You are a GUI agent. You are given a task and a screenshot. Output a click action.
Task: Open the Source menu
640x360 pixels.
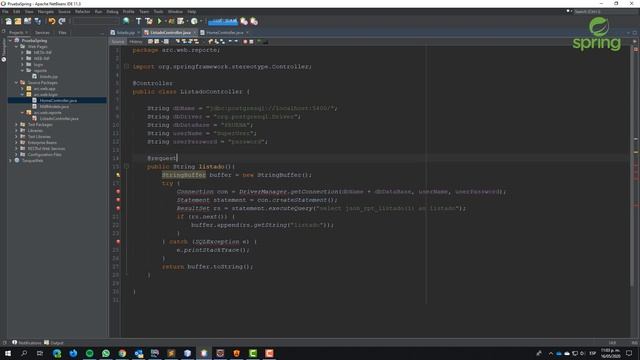click(x=64, y=12)
